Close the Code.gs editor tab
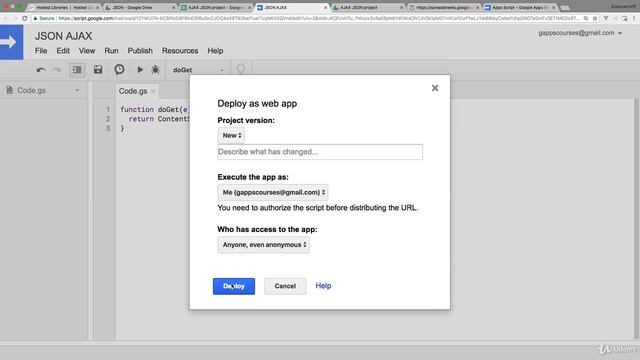Viewport: 640px width, 360px height. 153,91
